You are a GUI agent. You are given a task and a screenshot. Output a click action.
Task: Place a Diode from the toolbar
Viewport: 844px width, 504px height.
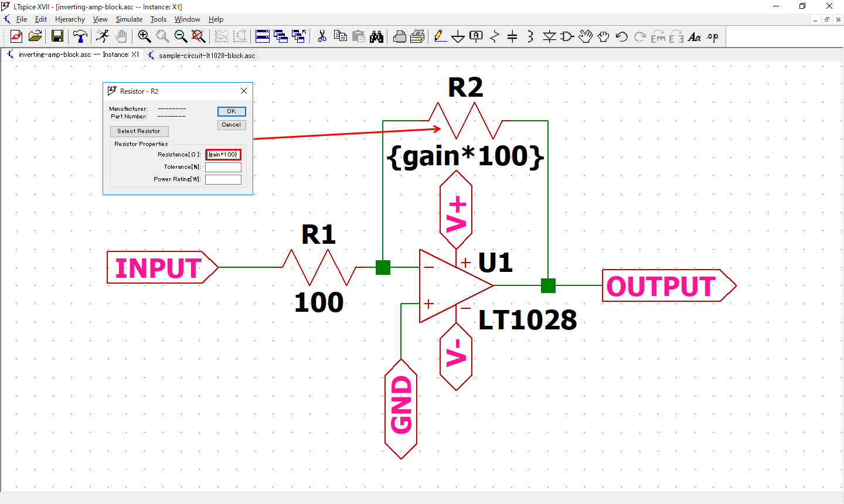pos(549,36)
